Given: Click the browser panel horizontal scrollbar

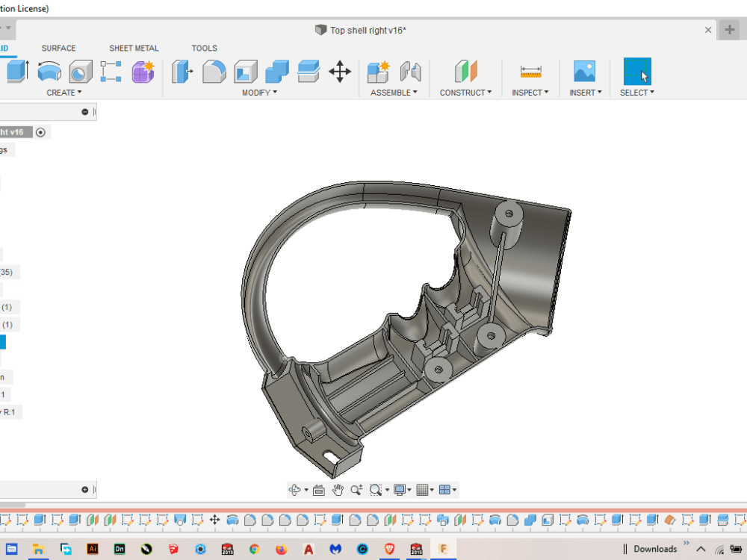Looking at the screenshot, I should point(13,504).
